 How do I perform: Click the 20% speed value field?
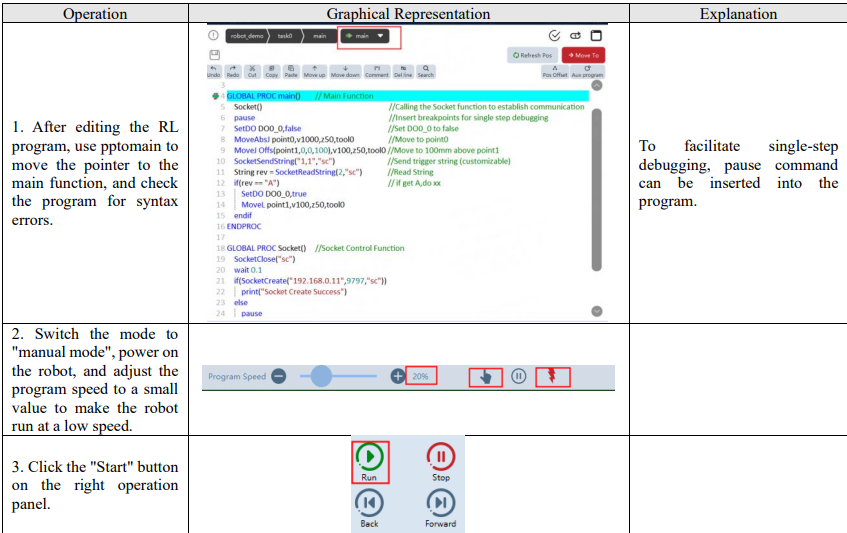pos(421,376)
